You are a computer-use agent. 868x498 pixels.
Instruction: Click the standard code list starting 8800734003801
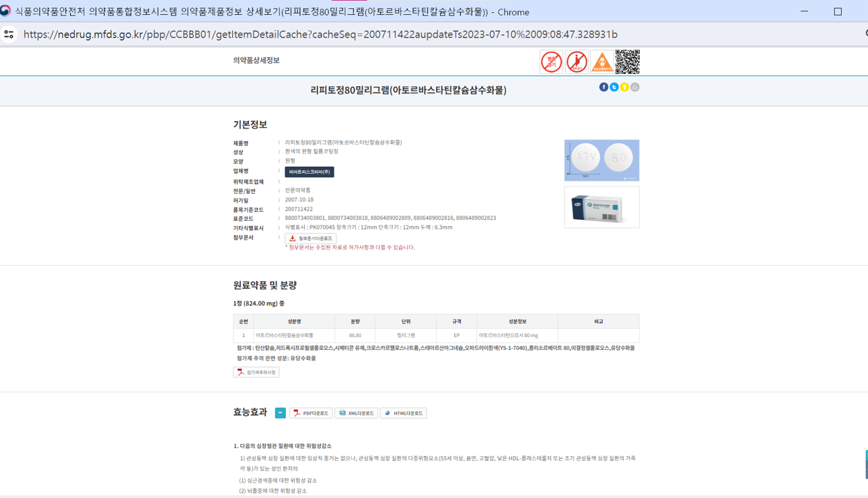coord(390,218)
